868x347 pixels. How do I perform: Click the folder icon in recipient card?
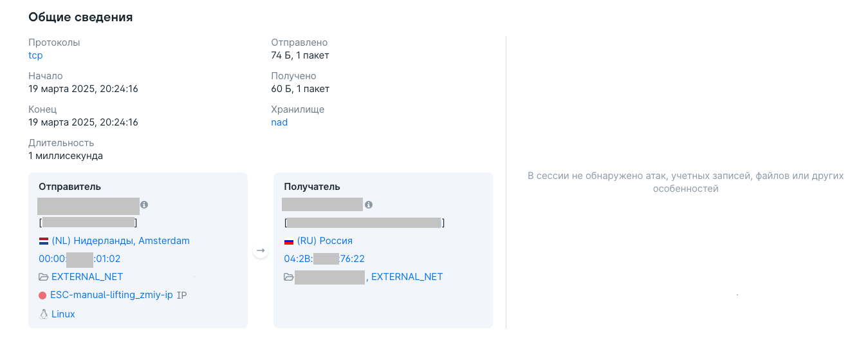(289, 277)
